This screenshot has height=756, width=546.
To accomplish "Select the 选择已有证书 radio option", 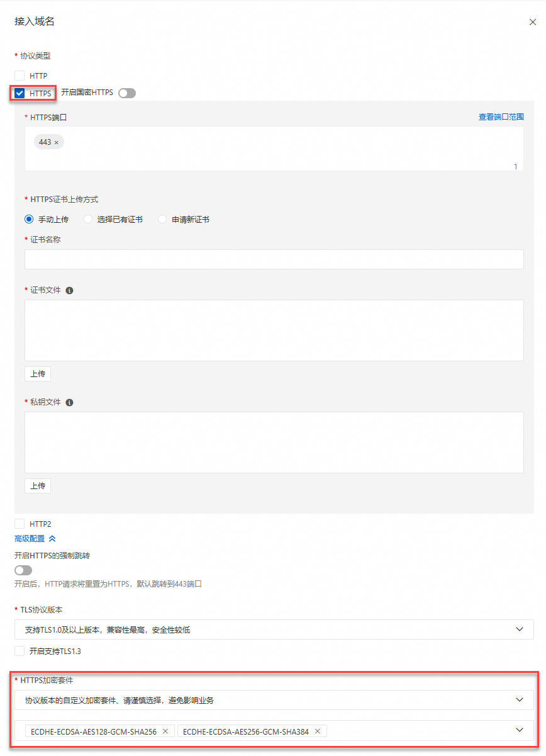I will tap(88, 220).
